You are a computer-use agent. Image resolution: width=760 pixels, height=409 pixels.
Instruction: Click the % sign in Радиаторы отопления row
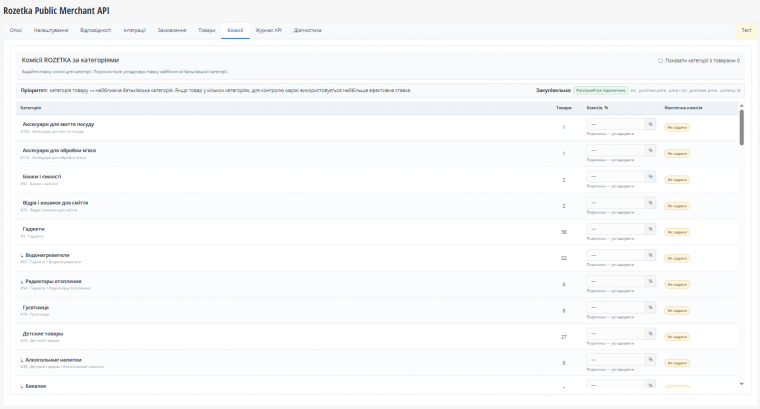[x=650, y=281]
